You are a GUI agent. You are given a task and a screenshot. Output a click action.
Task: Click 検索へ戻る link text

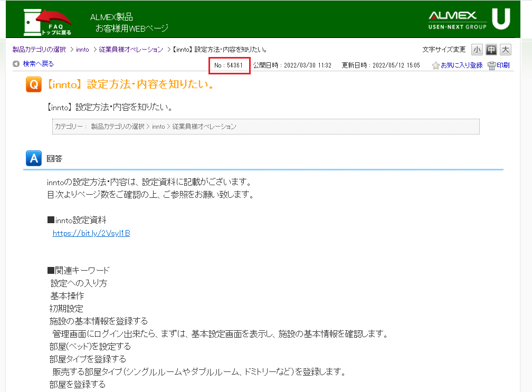(38, 64)
